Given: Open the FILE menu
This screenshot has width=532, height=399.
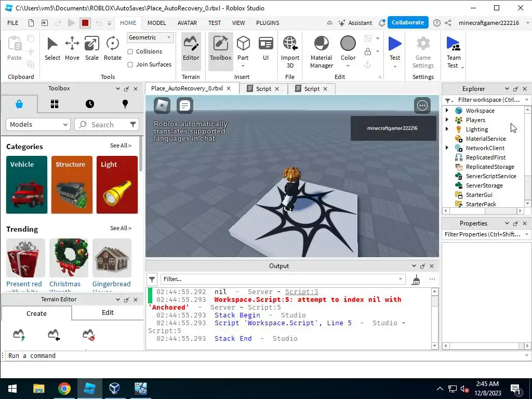Looking at the screenshot, I should (13, 23).
